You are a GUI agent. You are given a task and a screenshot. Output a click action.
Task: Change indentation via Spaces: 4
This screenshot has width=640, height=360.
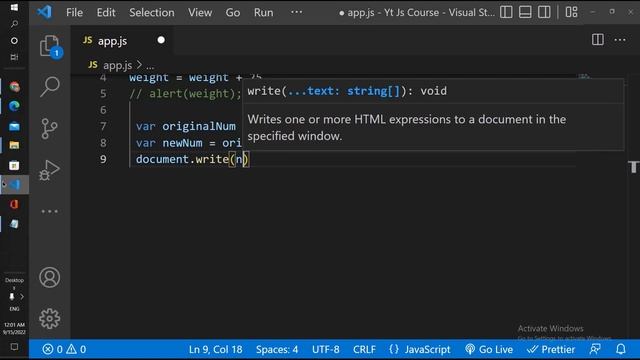click(277, 349)
